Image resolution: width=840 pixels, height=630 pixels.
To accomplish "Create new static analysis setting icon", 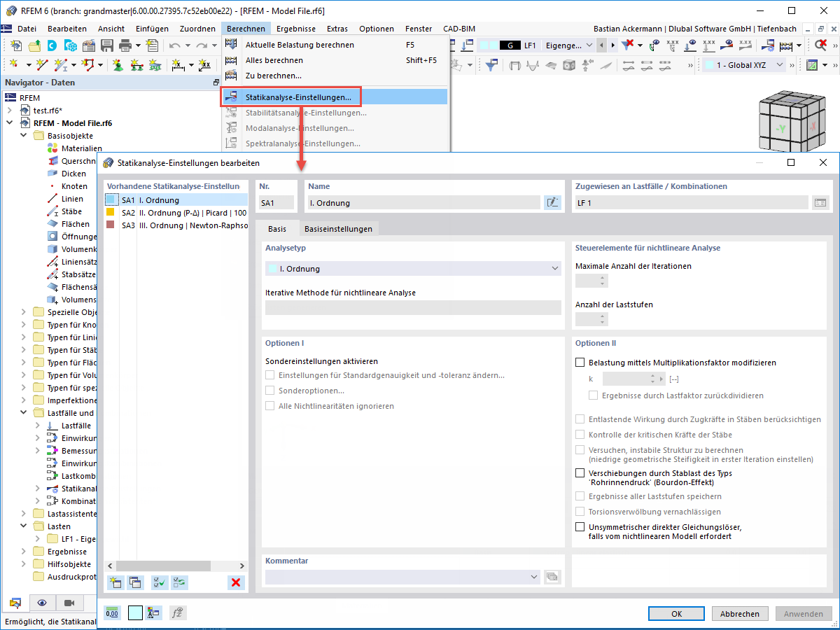I will click(115, 582).
